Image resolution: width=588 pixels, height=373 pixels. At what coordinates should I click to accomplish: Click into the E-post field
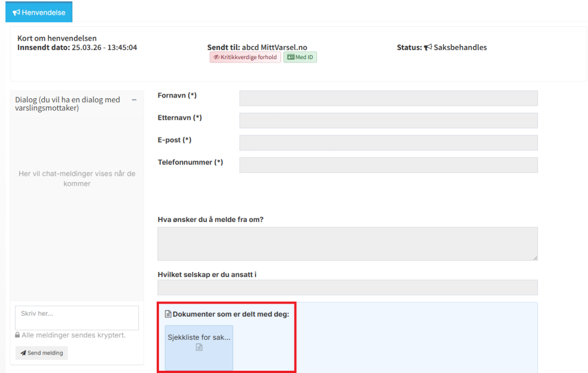388,143
